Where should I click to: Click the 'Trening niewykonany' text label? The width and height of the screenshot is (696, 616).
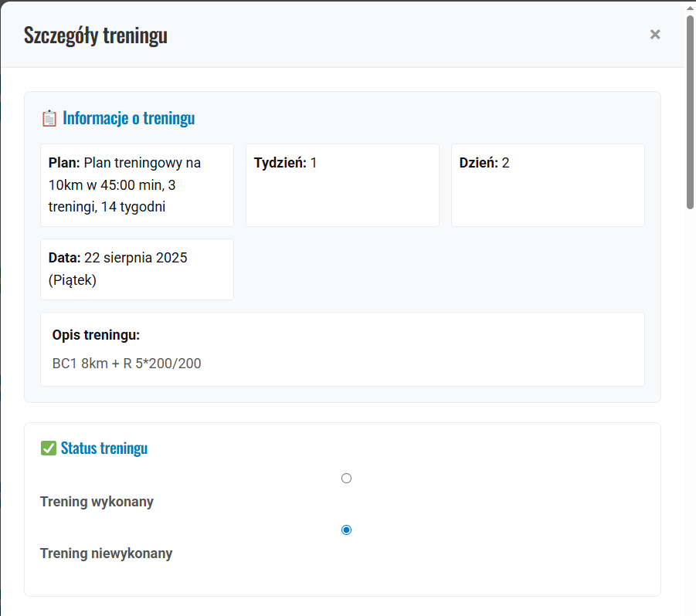pyautogui.click(x=106, y=553)
